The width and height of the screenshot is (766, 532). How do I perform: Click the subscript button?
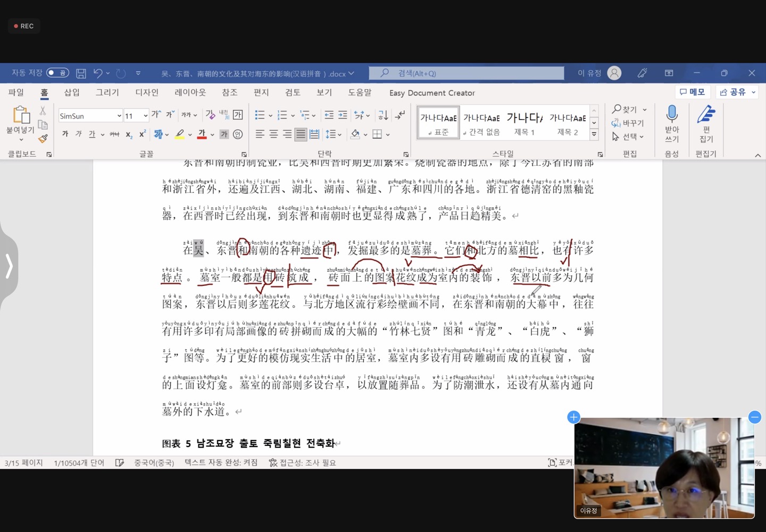click(129, 134)
